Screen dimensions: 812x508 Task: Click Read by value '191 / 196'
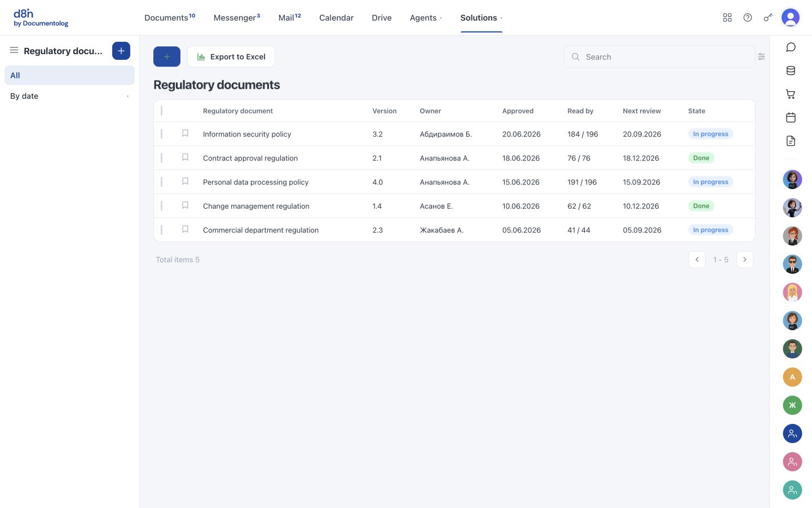pyautogui.click(x=582, y=182)
